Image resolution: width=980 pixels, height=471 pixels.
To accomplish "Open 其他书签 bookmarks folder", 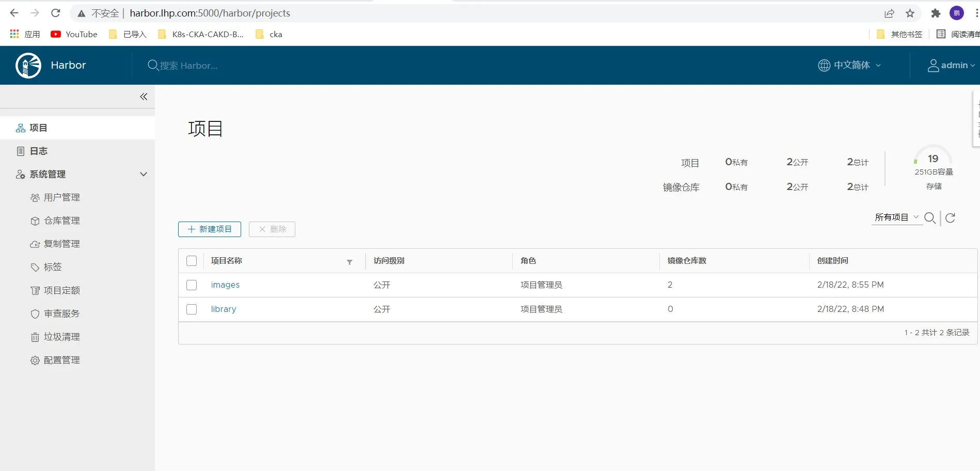I will (x=899, y=34).
